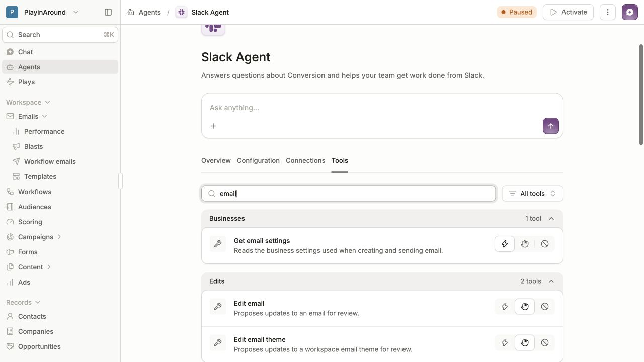The image size is (644, 362).
Task: Collapse the Emails group chevron
Action: tap(45, 116)
